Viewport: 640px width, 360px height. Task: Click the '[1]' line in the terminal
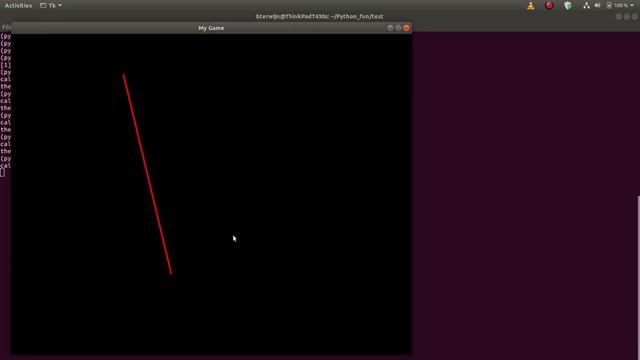pyautogui.click(x=6, y=65)
